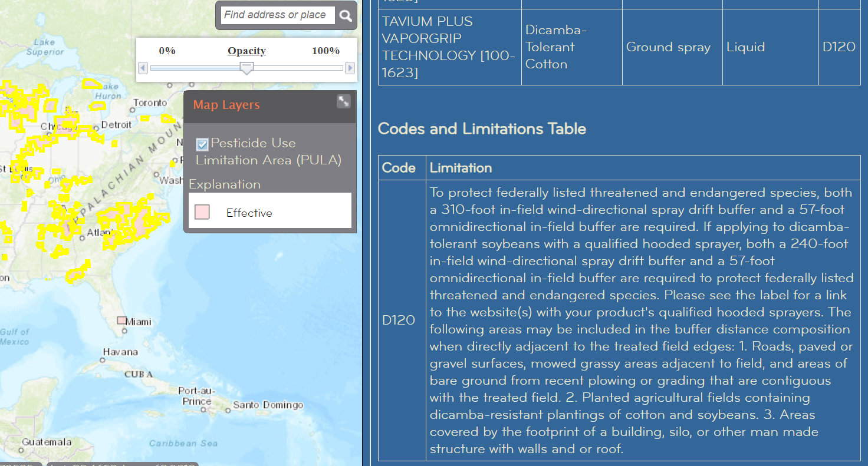Uncheck the Pesticide Use Limitation Area checkbox
This screenshot has width=868, height=466.
point(202,144)
